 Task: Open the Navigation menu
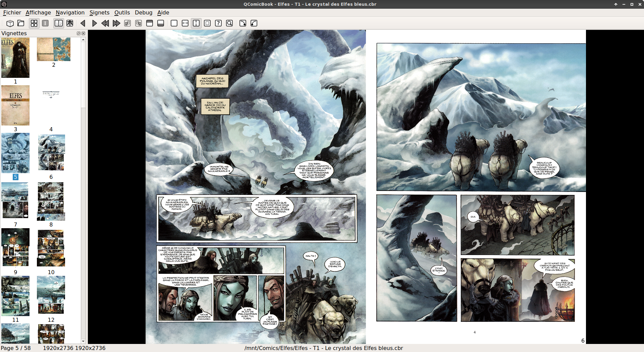[70, 12]
